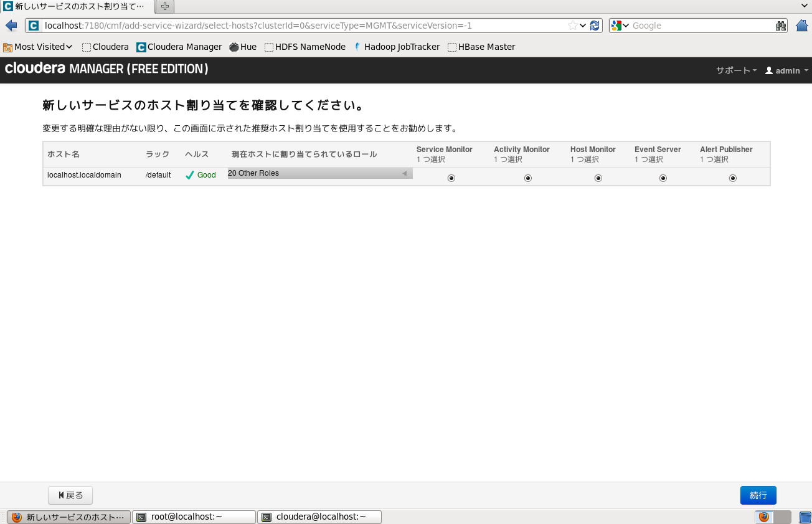Switch to cloudera@localhost terminal in taskbar
The image size is (812, 524).
coord(319,517)
